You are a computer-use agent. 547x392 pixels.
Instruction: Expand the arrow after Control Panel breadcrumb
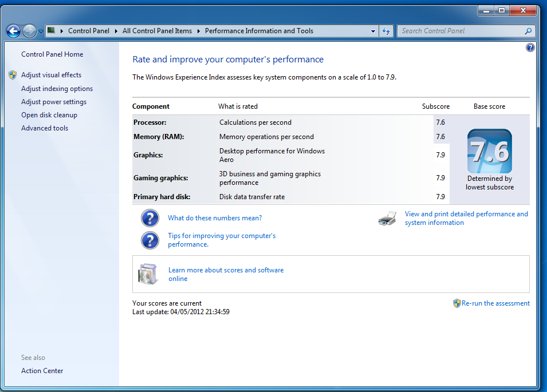116,31
